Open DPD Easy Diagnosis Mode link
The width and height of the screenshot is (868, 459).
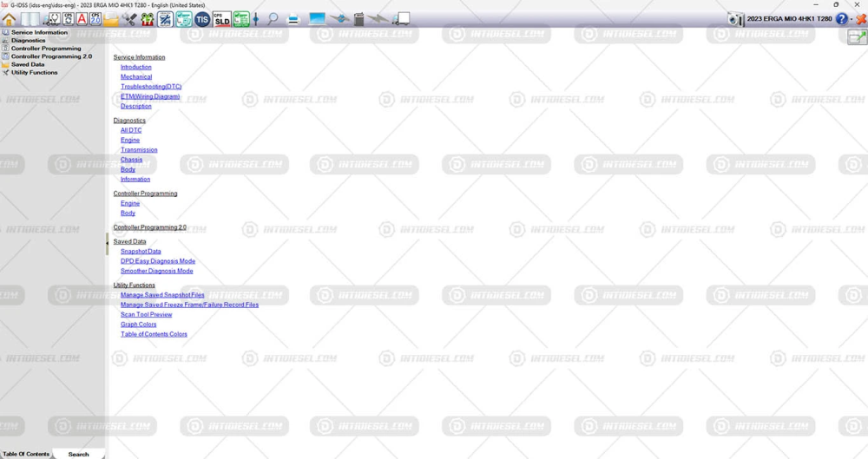pyautogui.click(x=158, y=261)
